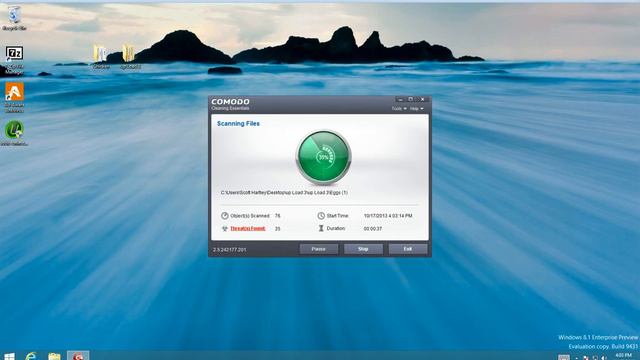Click the version number 2.5.242177.201
Screen dimensions: 640x360
click(229, 249)
